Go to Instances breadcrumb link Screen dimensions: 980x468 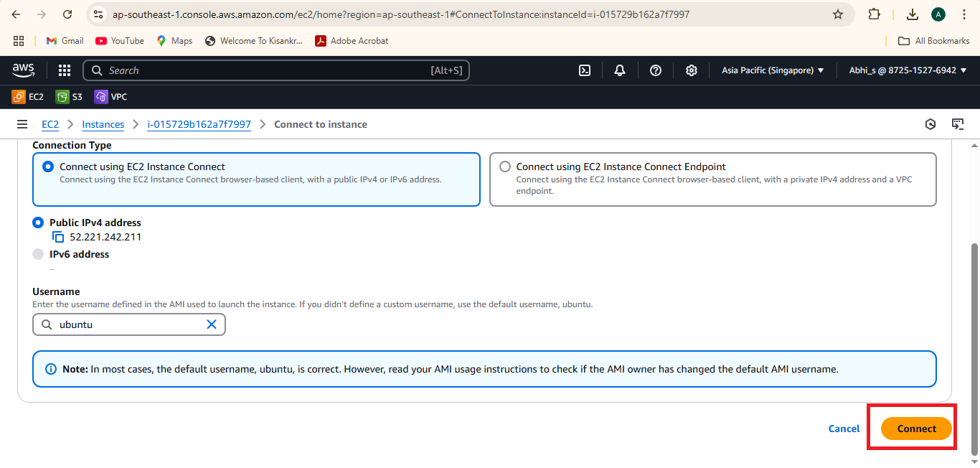[x=103, y=124]
